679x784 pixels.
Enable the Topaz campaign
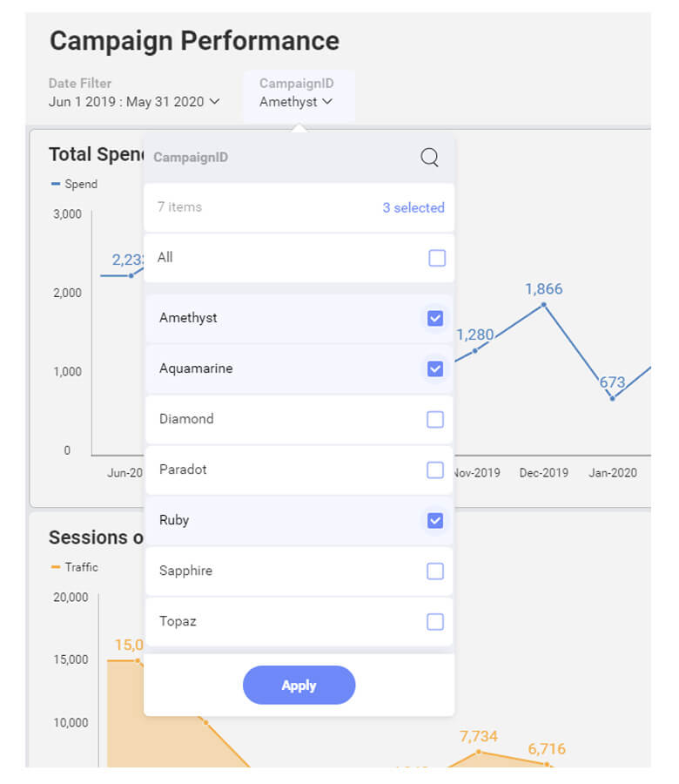click(x=435, y=621)
